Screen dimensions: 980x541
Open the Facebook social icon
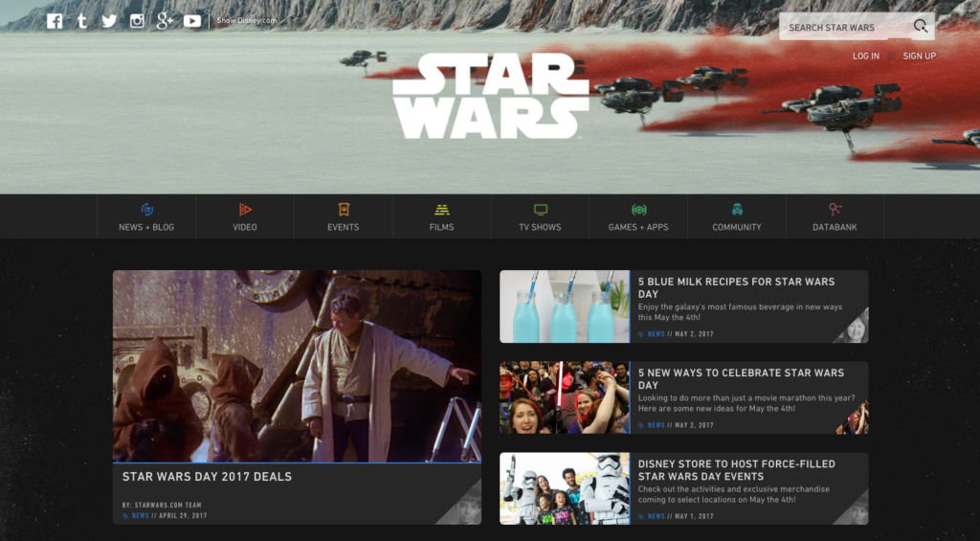click(55, 21)
